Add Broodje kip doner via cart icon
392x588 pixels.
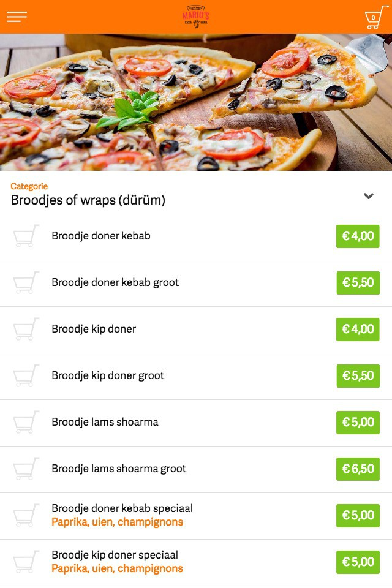pos(26,329)
